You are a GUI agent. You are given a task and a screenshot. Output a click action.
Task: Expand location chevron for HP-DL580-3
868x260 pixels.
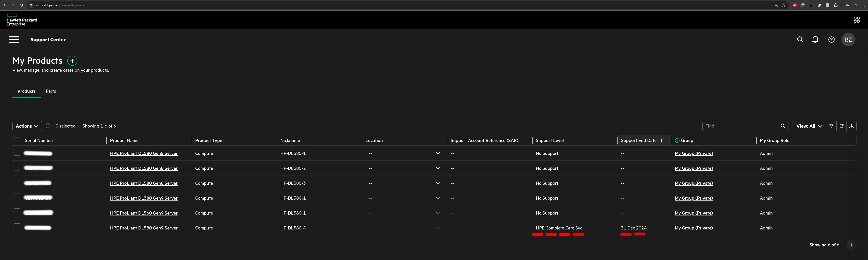point(438,183)
